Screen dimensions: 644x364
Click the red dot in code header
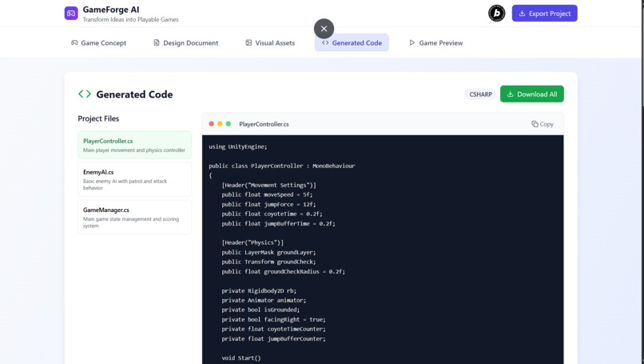tap(211, 124)
